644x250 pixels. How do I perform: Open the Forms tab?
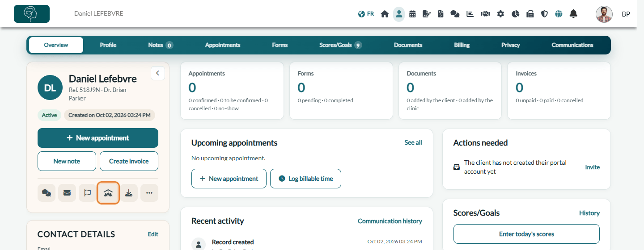(280, 45)
